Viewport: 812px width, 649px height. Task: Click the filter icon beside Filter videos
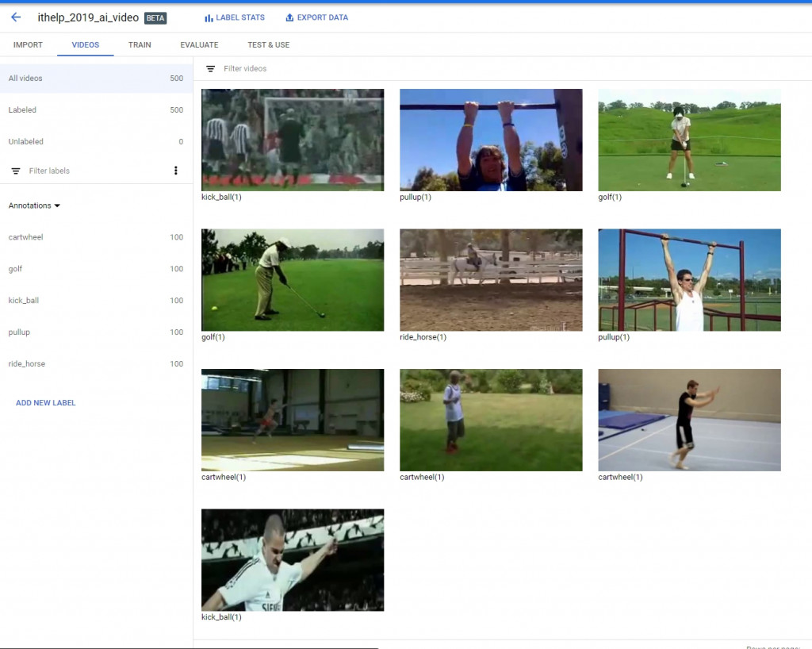pos(210,69)
